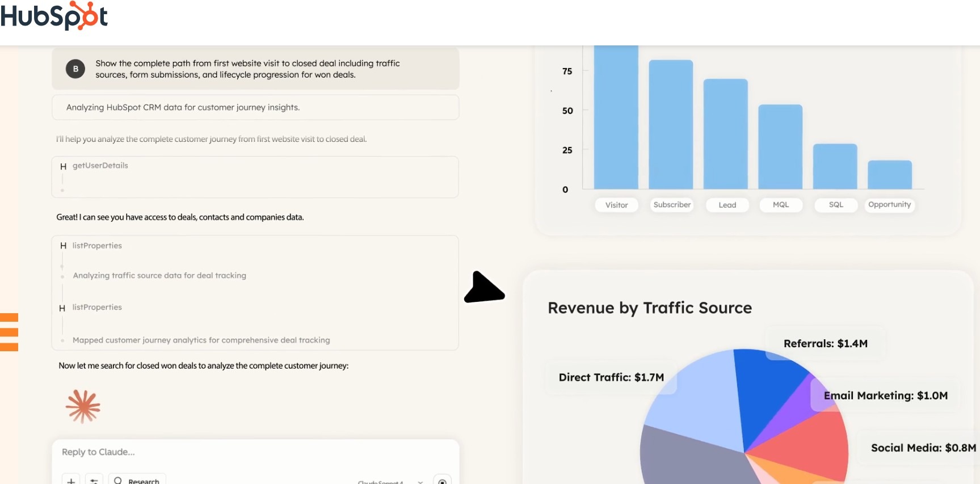
Task: Click the Reply to Claude input field
Action: [255, 452]
